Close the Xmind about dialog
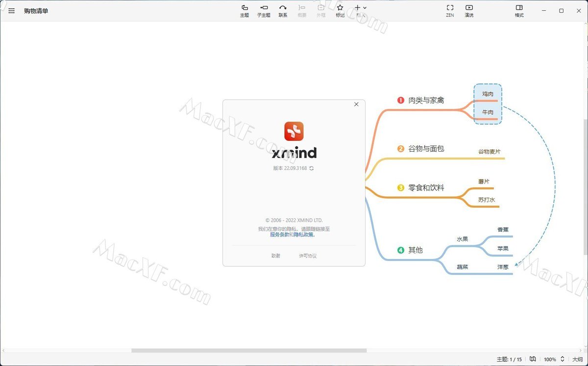588x366 pixels. [x=356, y=104]
